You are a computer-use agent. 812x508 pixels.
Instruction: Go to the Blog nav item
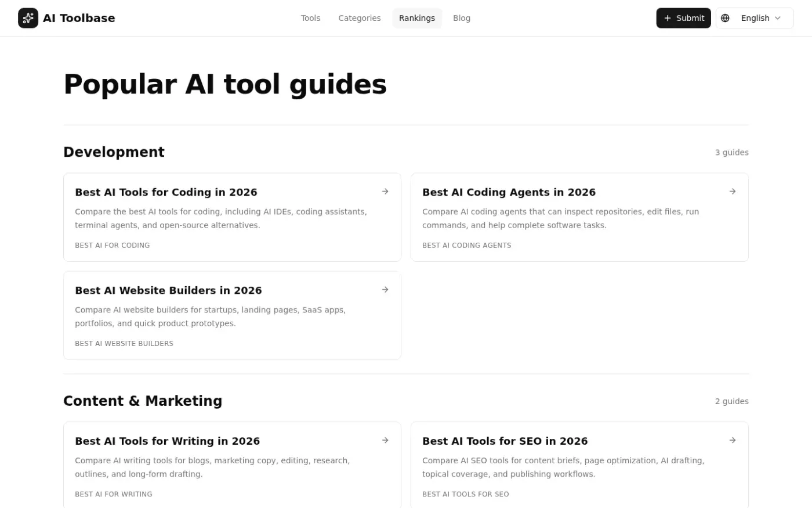[x=462, y=18]
